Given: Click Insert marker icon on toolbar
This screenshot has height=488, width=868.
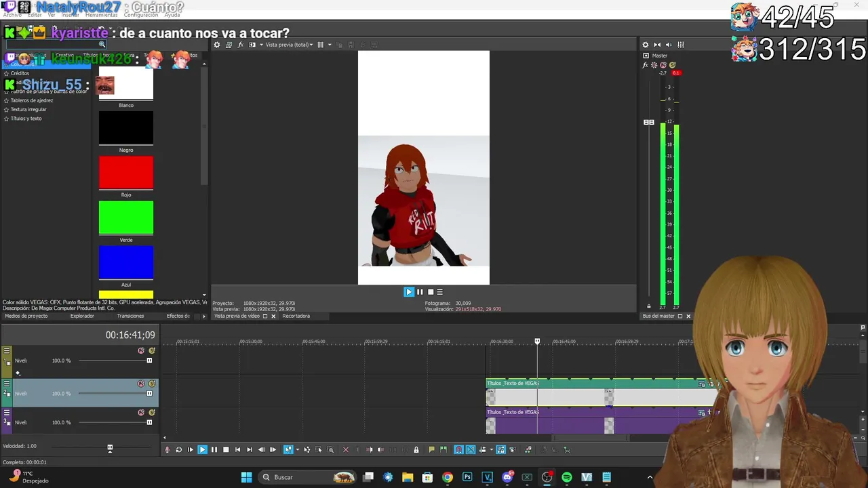Looking at the screenshot, I should coord(431,449).
